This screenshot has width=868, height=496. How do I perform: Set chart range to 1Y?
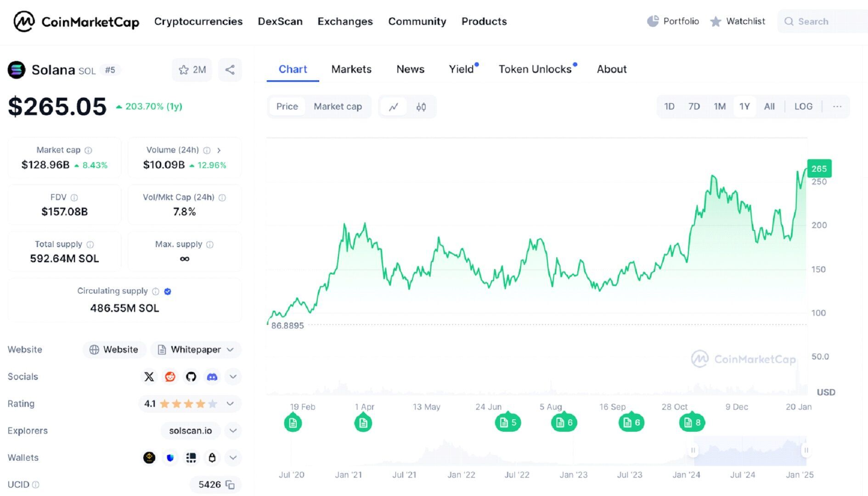tap(744, 107)
